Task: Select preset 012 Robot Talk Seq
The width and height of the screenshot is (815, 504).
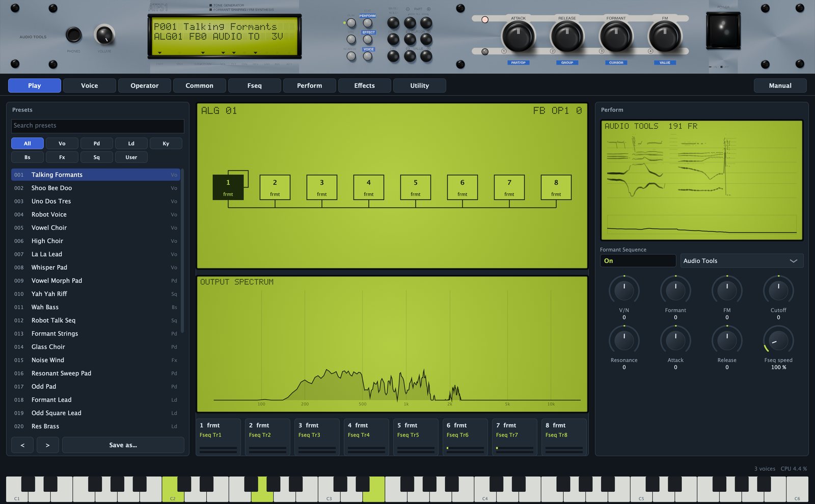Action: [96, 320]
